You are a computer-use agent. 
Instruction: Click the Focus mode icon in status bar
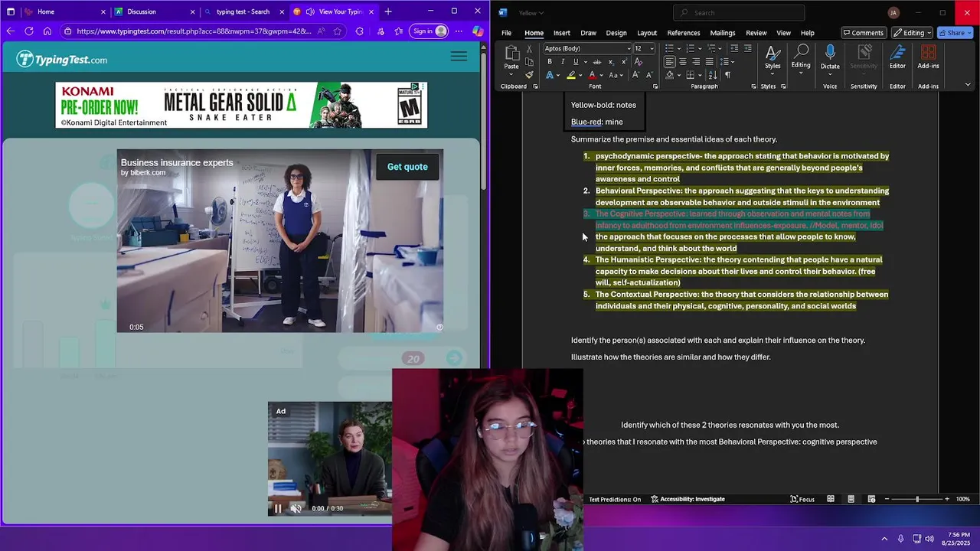click(x=802, y=499)
